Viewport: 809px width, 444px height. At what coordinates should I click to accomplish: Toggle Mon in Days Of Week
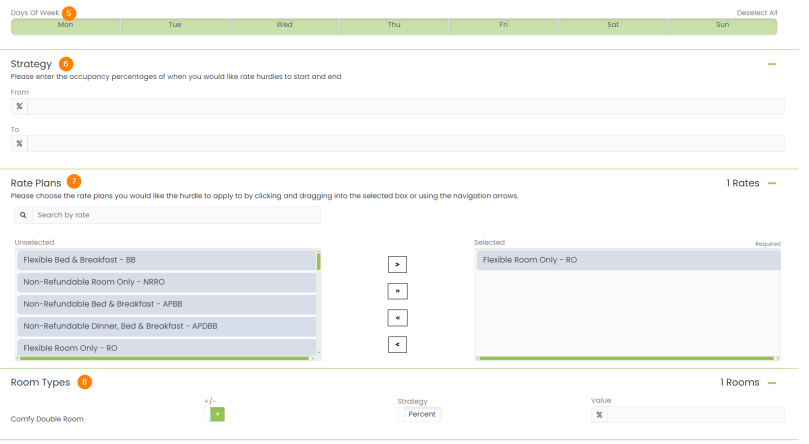pos(66,24)
